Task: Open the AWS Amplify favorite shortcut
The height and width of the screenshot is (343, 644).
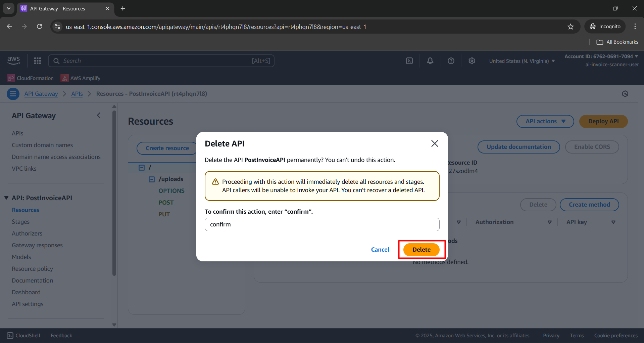Action: point(80,78)
